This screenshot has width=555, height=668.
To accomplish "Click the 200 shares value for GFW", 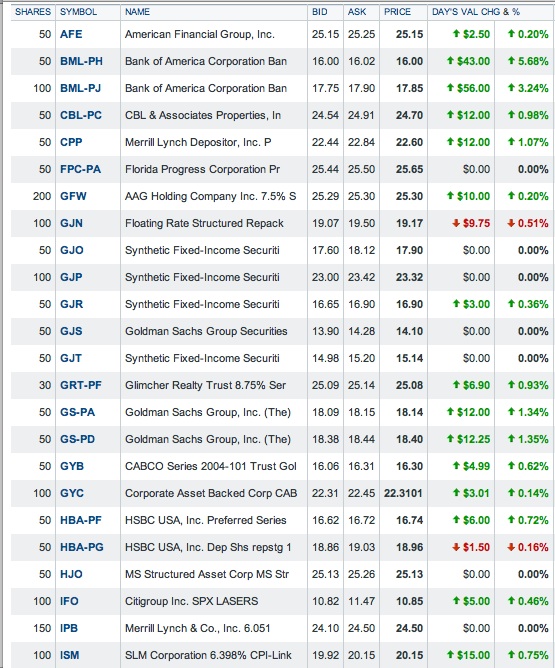I will click(42, 196).
